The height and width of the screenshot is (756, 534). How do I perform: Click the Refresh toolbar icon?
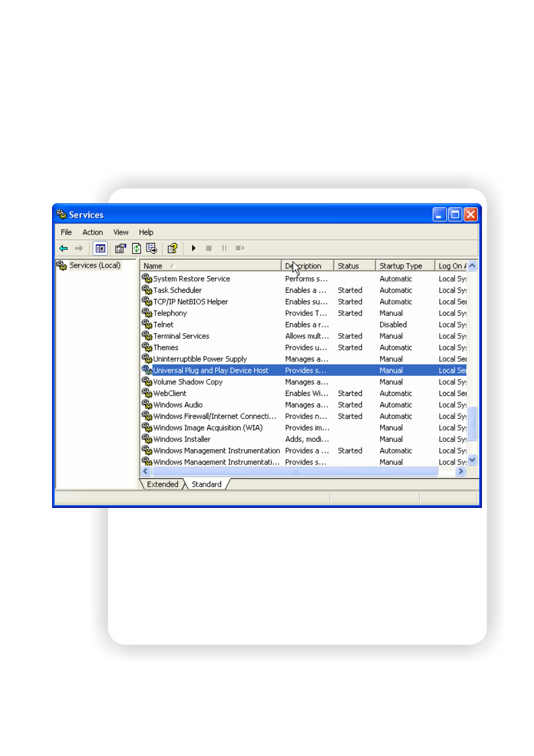137,248
